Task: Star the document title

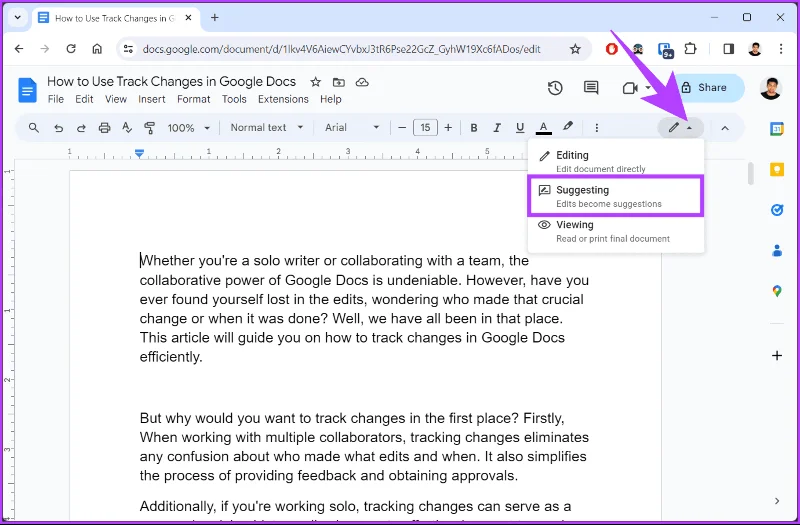Action: pos(316,82)
